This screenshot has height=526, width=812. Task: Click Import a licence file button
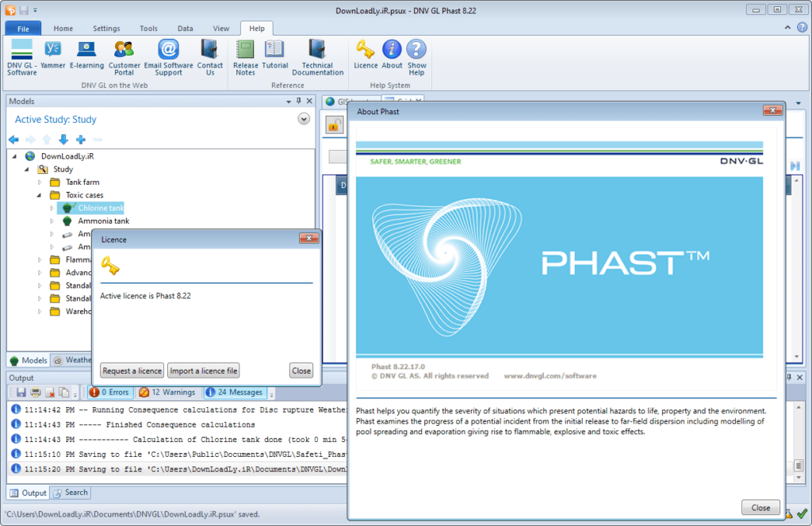204,371
